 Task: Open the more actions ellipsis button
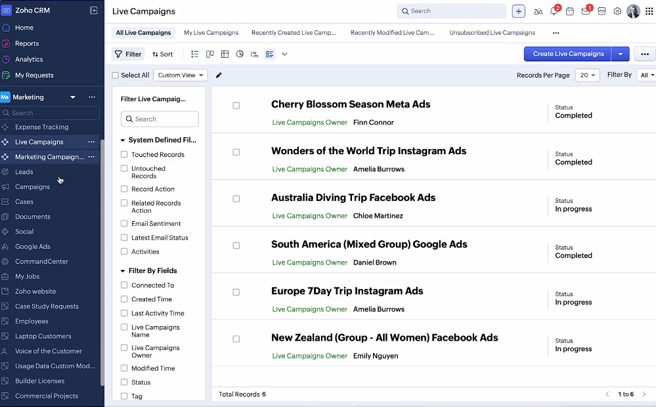coord(645,54)
